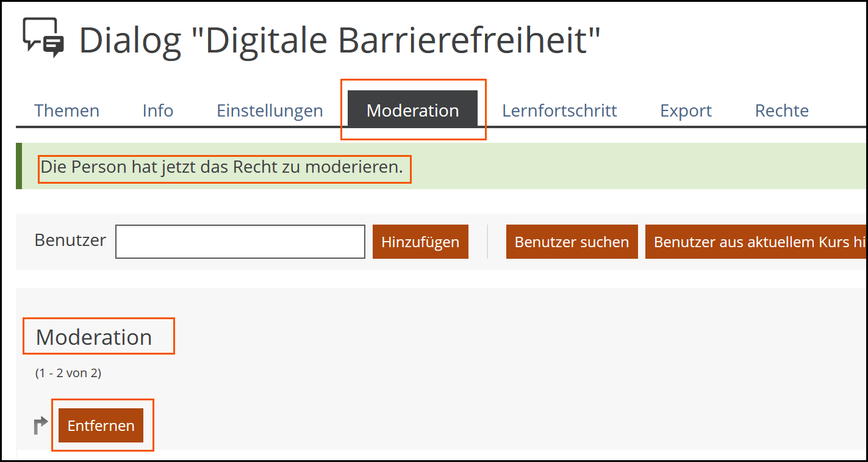Select the active Moderation tab
868x462 pixels.
click(x=412, y=110)
